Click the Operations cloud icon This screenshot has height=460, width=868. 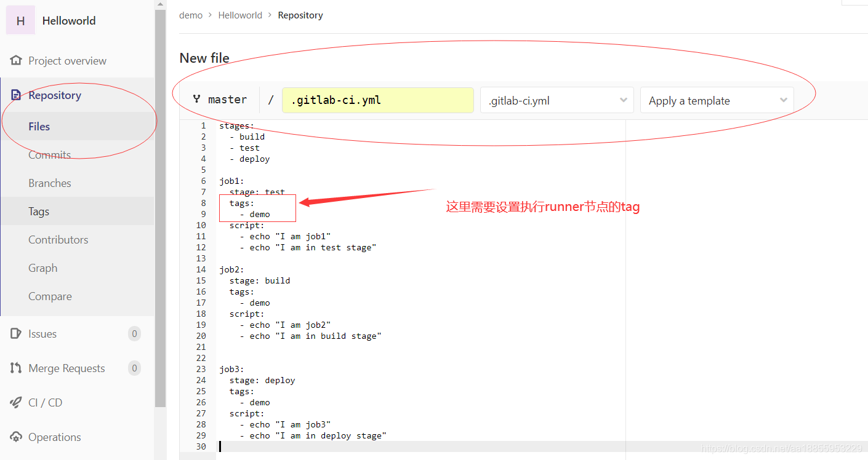16,437
